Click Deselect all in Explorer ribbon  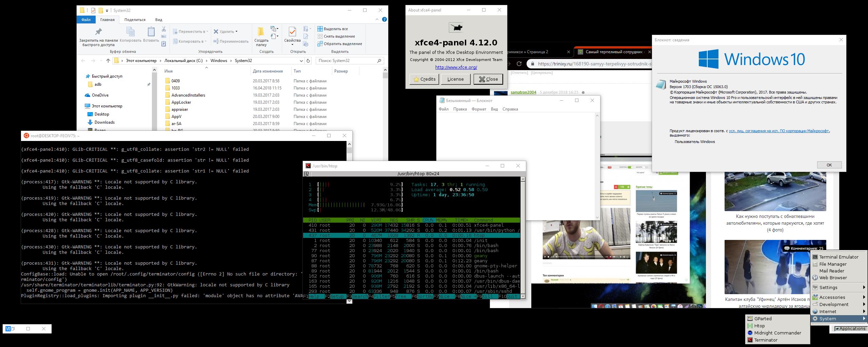pyautogui.click(x=336, y=36)
